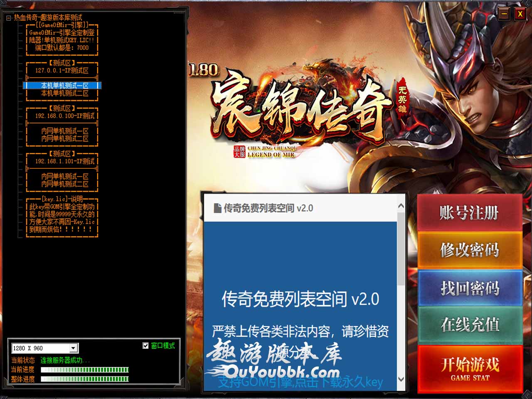The image size is (532, 399).
Task: Click the 整体进度 progress bar
Action: point(85,379)
